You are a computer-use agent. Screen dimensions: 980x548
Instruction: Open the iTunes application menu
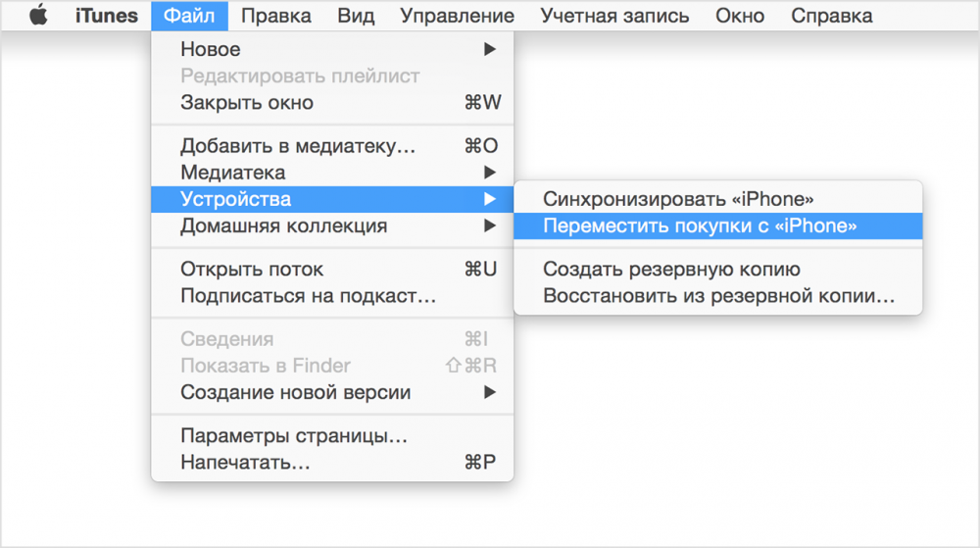106,16
